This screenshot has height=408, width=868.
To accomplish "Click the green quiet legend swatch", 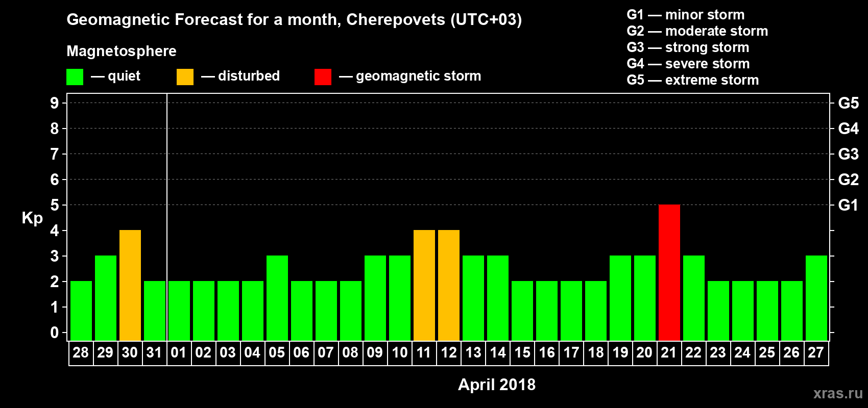I will (75, 77).
